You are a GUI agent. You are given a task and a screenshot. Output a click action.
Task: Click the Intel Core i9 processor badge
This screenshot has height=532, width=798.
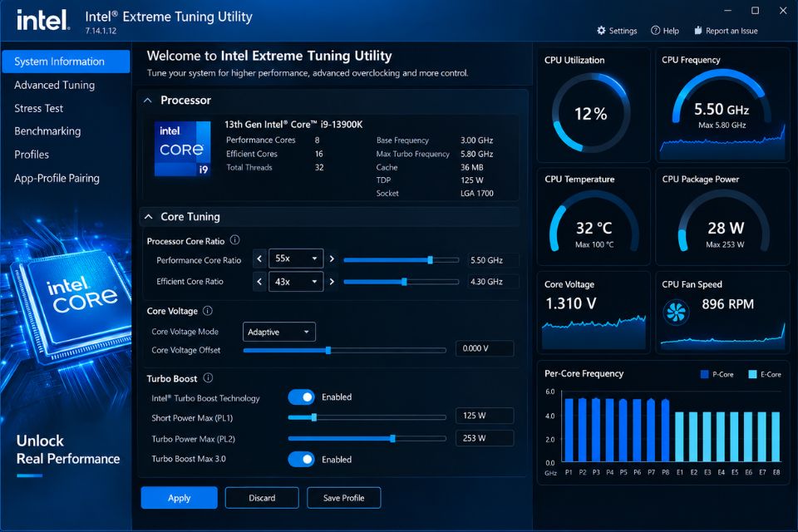[182, 149]
